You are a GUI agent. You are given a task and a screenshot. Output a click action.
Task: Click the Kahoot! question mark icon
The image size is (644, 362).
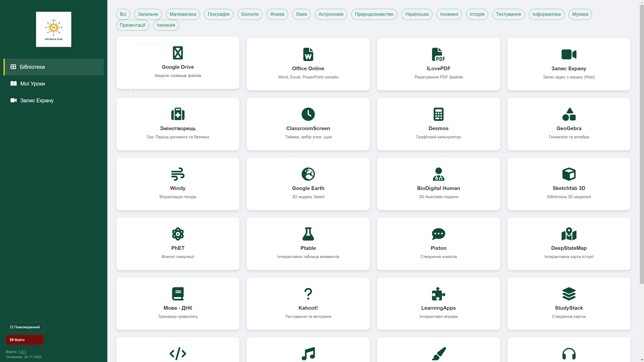(x=308, y=294)
